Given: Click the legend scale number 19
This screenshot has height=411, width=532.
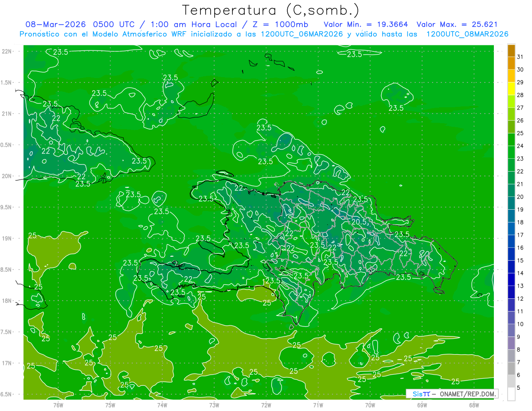Looking at the screenshot, I should (520, 209).
